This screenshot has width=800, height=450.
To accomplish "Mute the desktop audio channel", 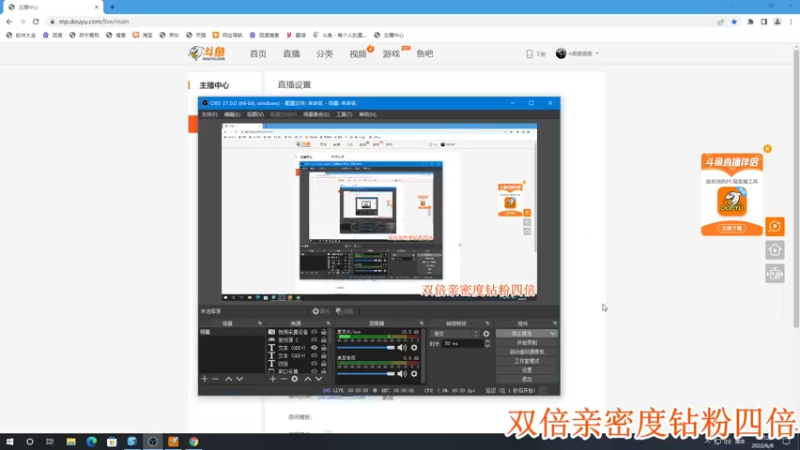I will tap(402, 373).
